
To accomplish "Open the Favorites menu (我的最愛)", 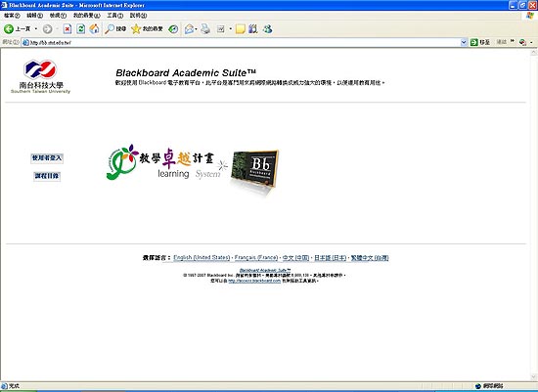I will [86, 16].
